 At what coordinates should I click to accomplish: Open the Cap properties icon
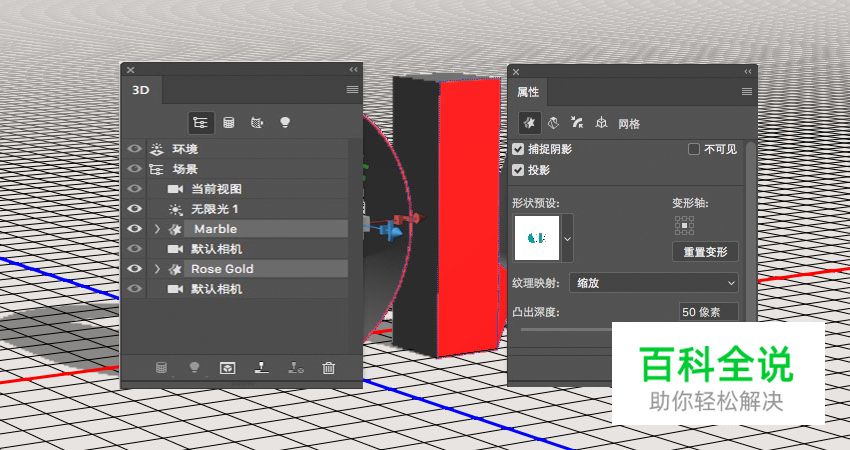click(577, 123)
